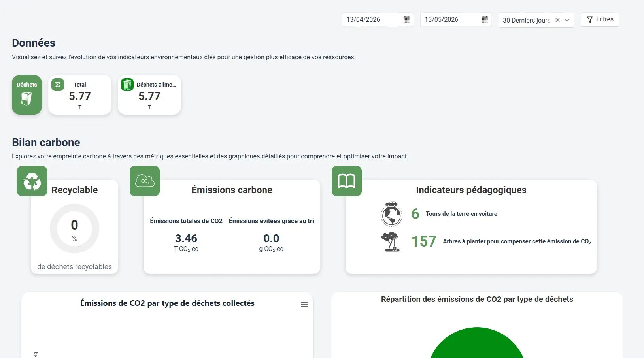Click the CO2 cloud icon
The image size is (644, 358).
[x=145, y=181]
